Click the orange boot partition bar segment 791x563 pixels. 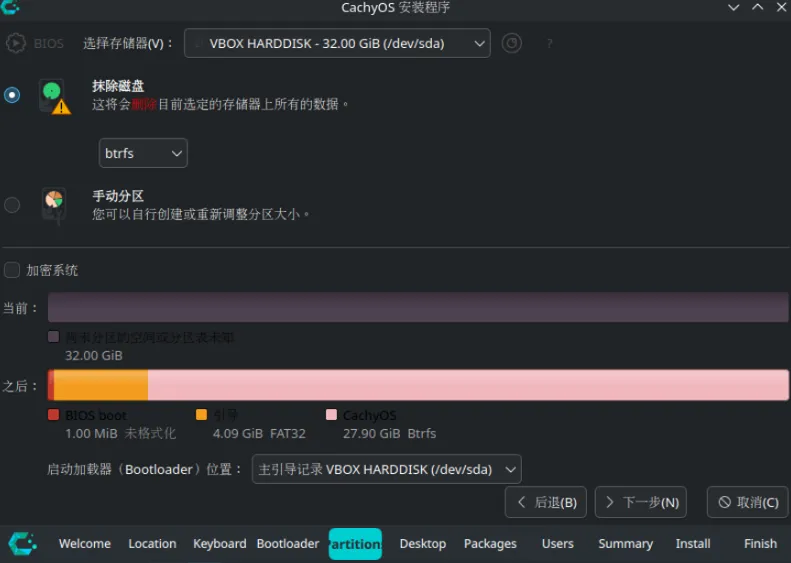tap(101, 385)
